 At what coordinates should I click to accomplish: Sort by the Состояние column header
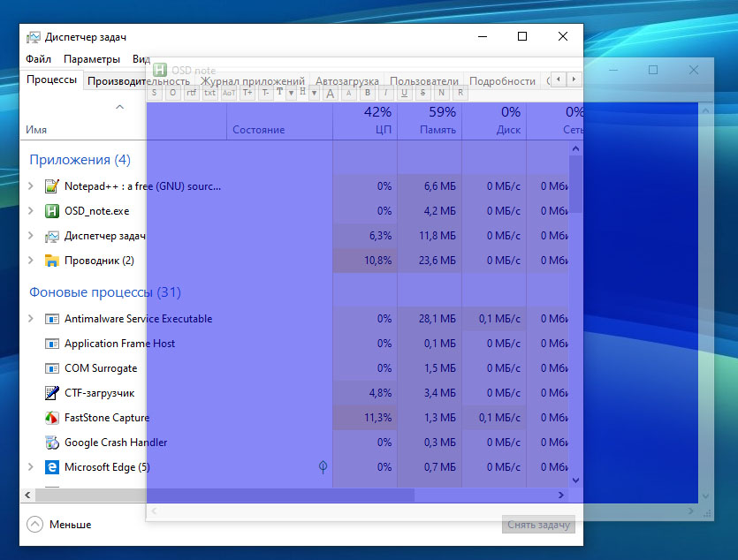coord(279,121)
